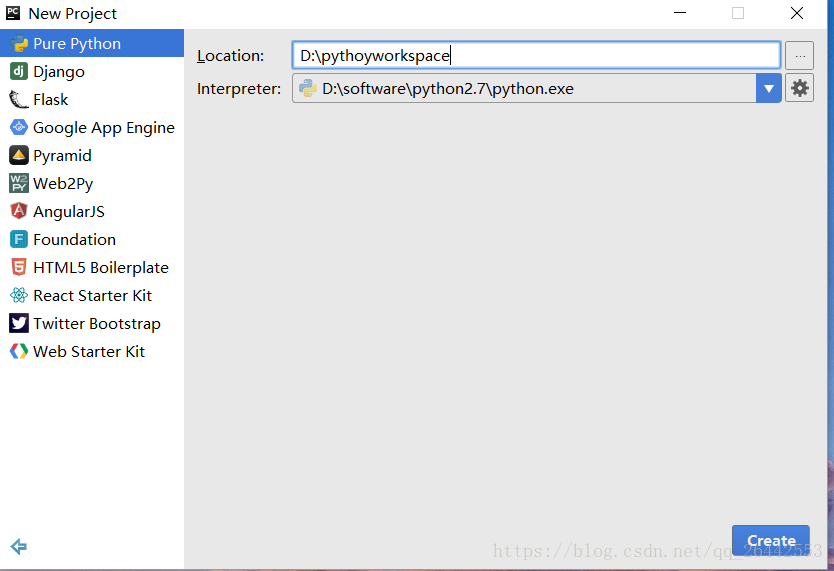Close the New Project dialog
This screenshot has width=834, height=571.
tap(797, 13)
